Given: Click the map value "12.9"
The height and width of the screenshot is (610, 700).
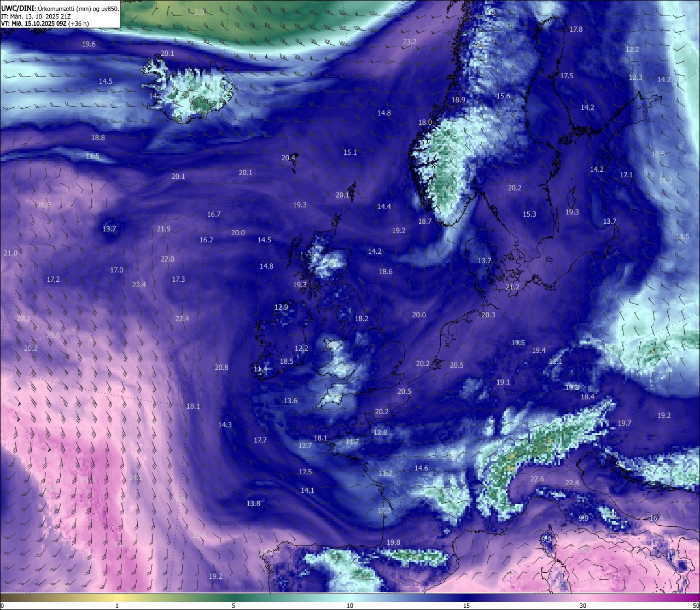Looking at the screenshot, I should [x=281, y=307].
